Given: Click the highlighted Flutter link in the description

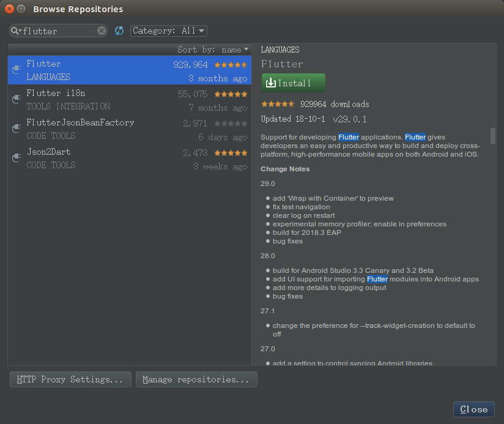Looking at the screenshot, I should pyautogui.click(x=349, y=137).
